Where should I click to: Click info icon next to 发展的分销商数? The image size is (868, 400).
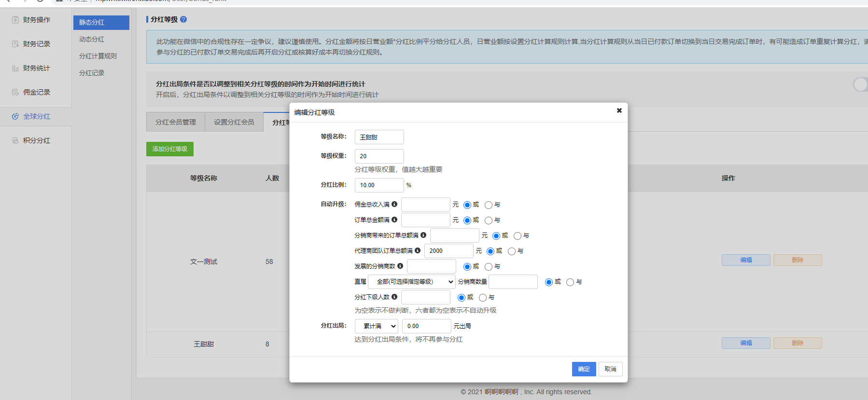click(400, 266)
